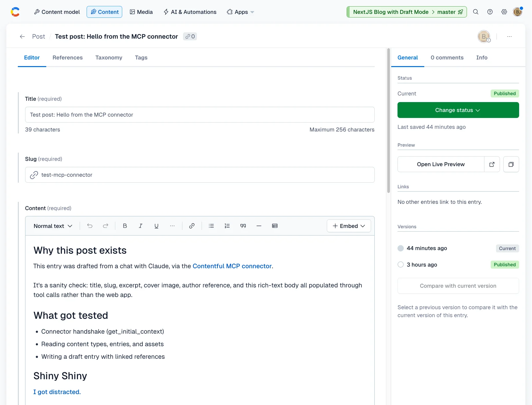Click the 'What got tested' heading
The width and height of the screenshot is (532, 405).
[71, 315]
